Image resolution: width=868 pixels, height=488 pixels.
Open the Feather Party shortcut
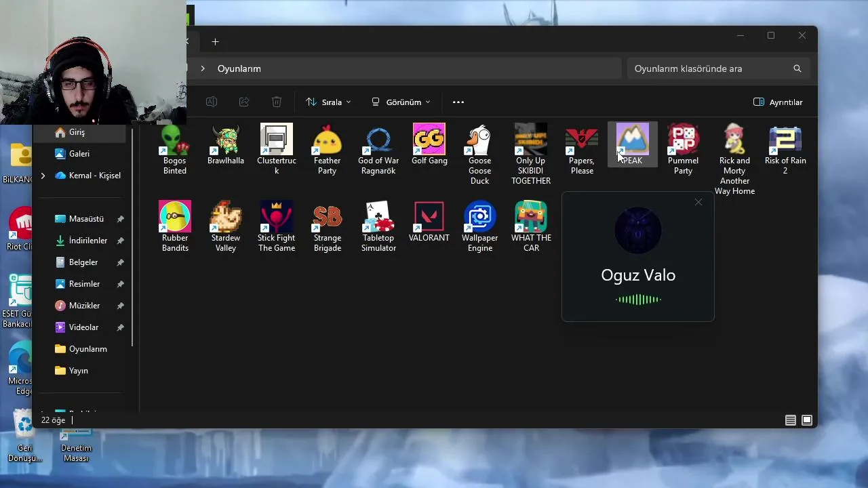(327, 150)
